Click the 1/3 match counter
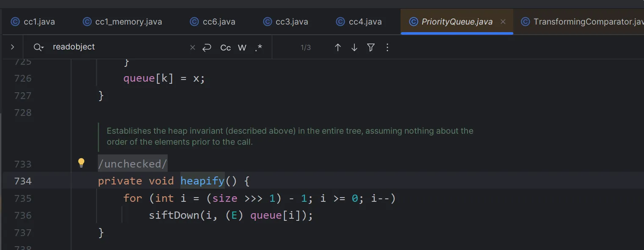Image resolution: width=644 pixels, height=250 pixels. point(306,47)
